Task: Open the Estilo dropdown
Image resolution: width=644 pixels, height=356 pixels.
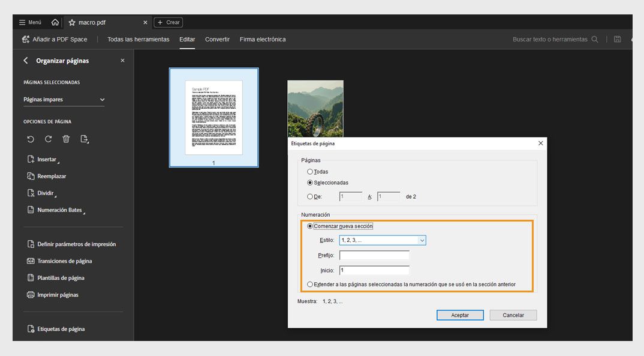Action: pos(383,240)
